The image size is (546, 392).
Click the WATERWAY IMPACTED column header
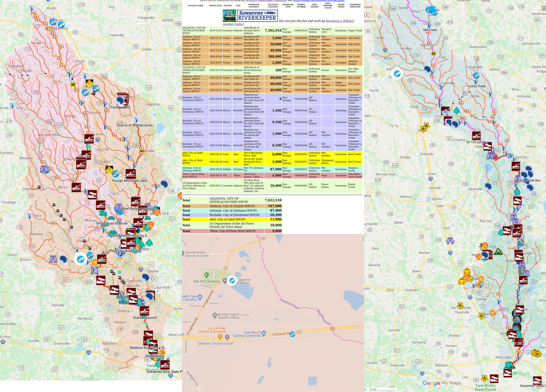pos(355,6)
